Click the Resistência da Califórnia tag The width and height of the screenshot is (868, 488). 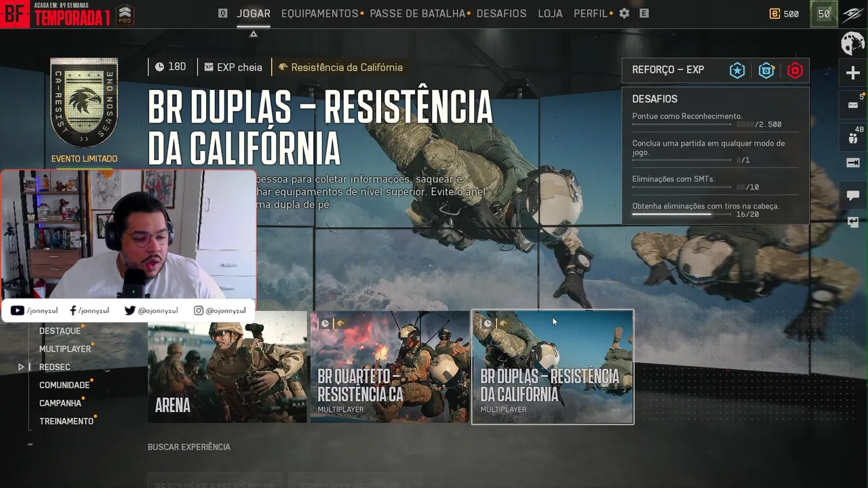tap(340, 67)
